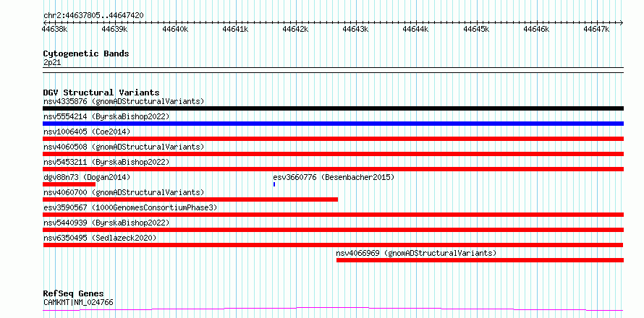Select the nsv5453211 red variant bar

pos(333,169)
